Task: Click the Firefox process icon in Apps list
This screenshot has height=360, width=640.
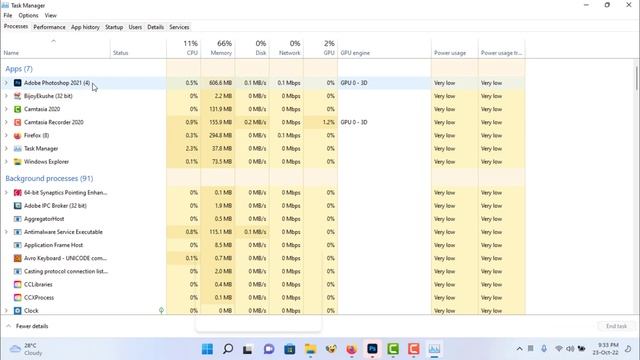Action: (x=18, y=135)
